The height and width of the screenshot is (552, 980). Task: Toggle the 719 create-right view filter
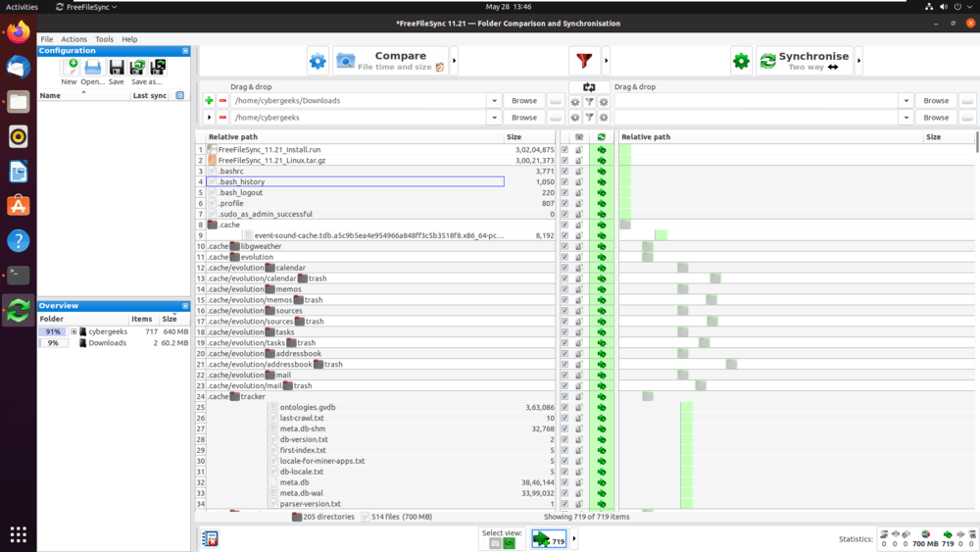549,539
